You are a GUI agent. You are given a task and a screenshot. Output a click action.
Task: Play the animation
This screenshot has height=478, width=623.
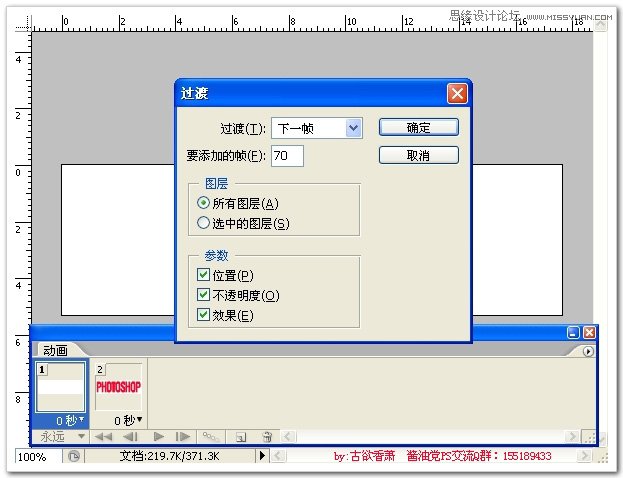159,437
